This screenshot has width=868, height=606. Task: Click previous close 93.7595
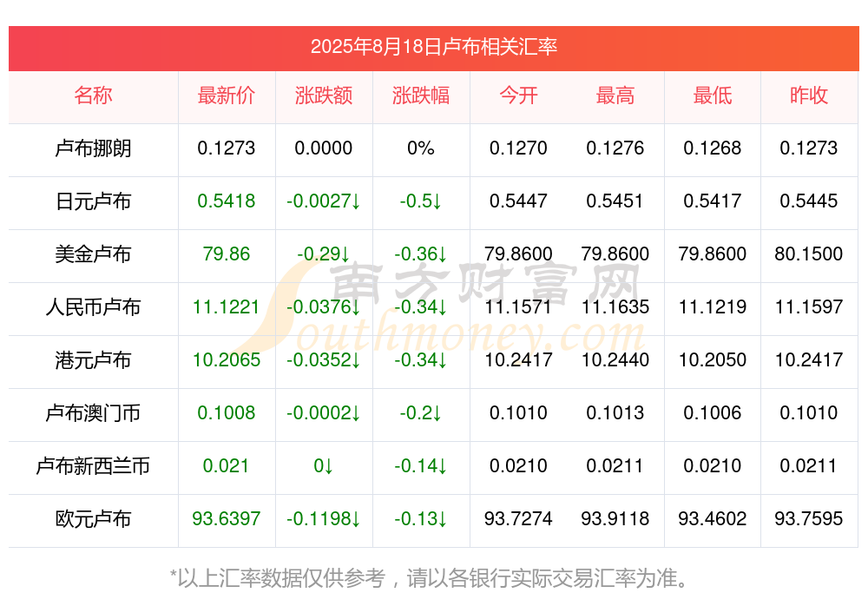pos(809,519)
